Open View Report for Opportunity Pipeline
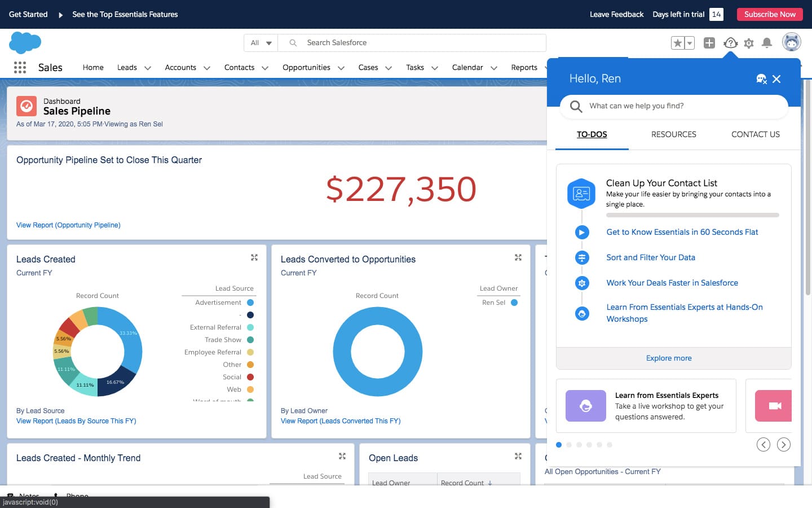Screen dimensions: 812x508 (x=68, y=225)
